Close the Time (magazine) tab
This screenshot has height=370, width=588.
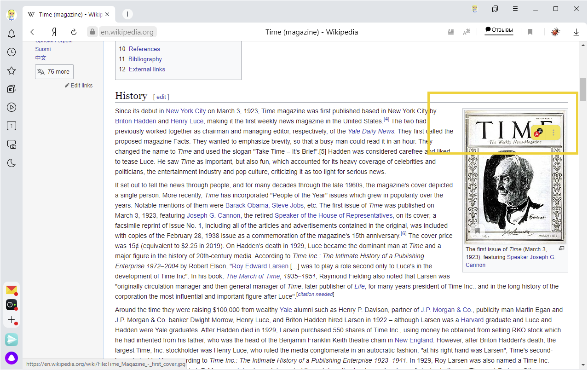pyautogui.click(x=108, y=14)
